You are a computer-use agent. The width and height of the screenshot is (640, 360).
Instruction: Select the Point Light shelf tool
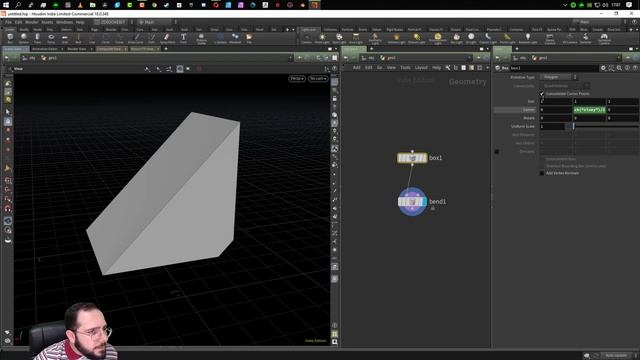(322, 39)
